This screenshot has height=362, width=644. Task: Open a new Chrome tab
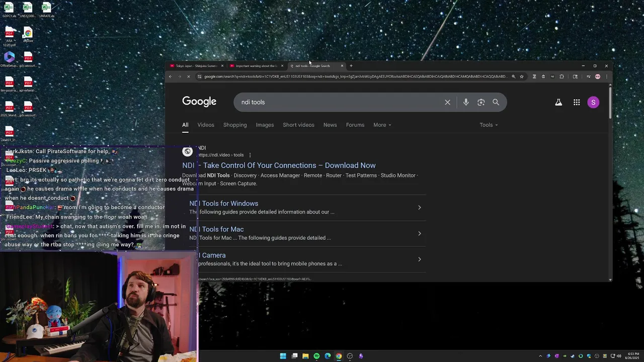pos(351,66)
